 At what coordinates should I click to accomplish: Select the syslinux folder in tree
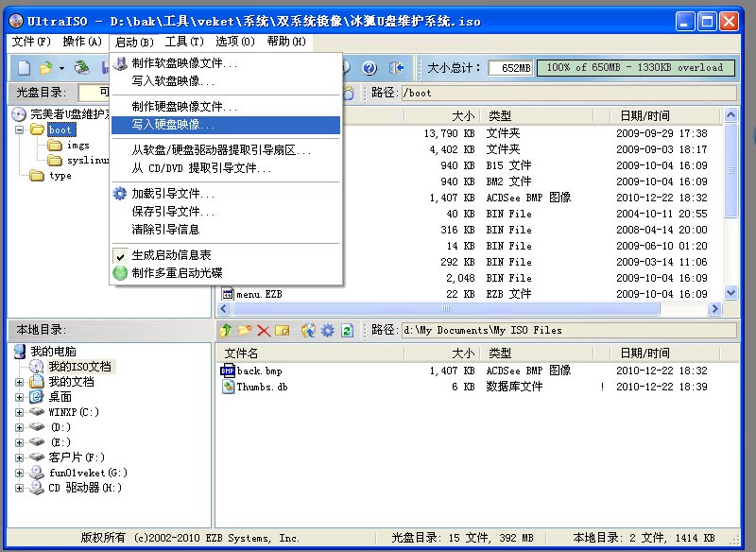(87, 161)
